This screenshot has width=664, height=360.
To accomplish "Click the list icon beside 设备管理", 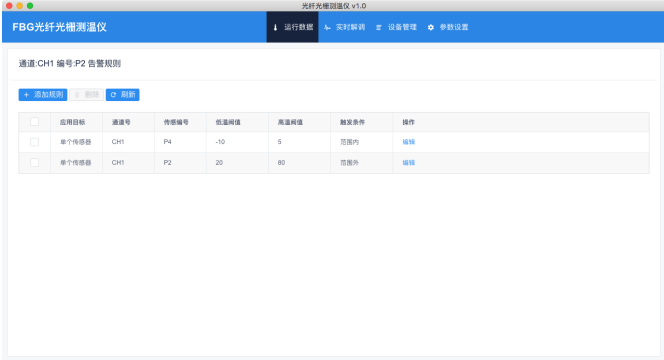I will pyautogui.click(x=379, y=28).
